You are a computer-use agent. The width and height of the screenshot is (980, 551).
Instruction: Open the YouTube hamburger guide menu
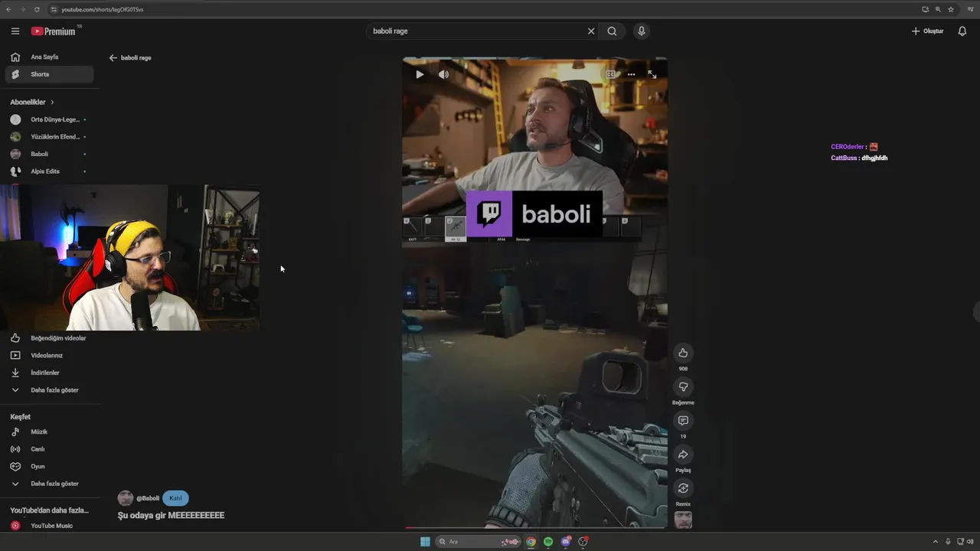(x=15, y=31)
